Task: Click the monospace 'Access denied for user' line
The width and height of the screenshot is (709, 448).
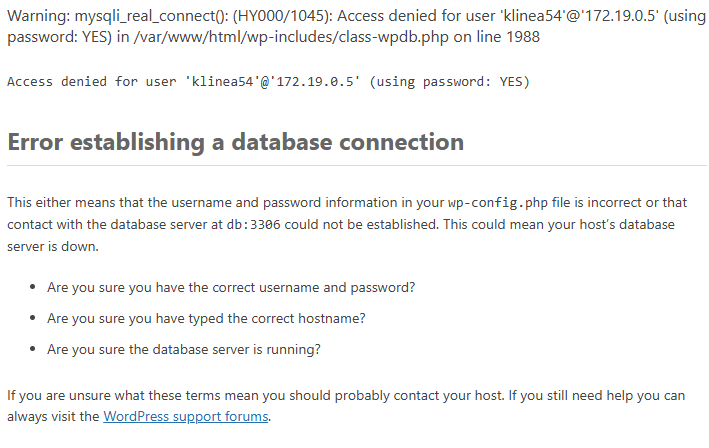Action: tap(268, 82)
